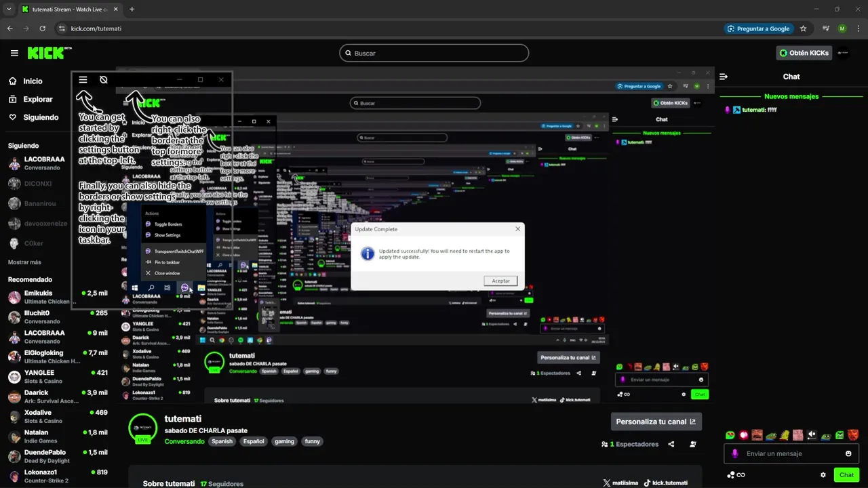Click Aceptar in Update Complete dialog
The height and width of the screenshot is (488, 868).
(x=500, y=281)
